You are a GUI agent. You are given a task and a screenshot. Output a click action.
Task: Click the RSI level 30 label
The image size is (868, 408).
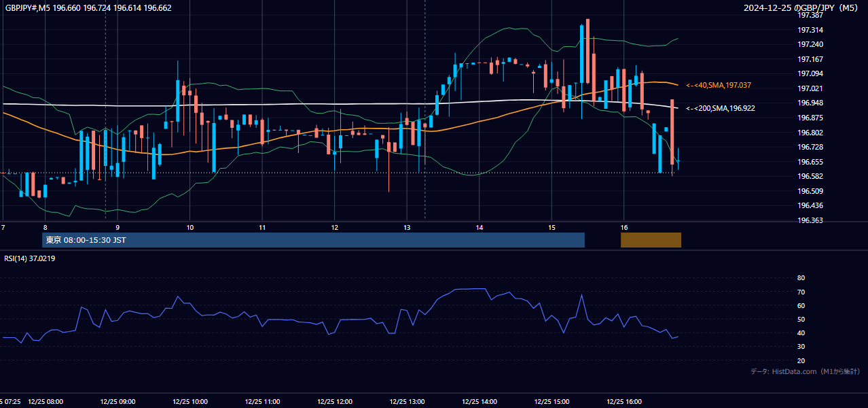point(801,347)
